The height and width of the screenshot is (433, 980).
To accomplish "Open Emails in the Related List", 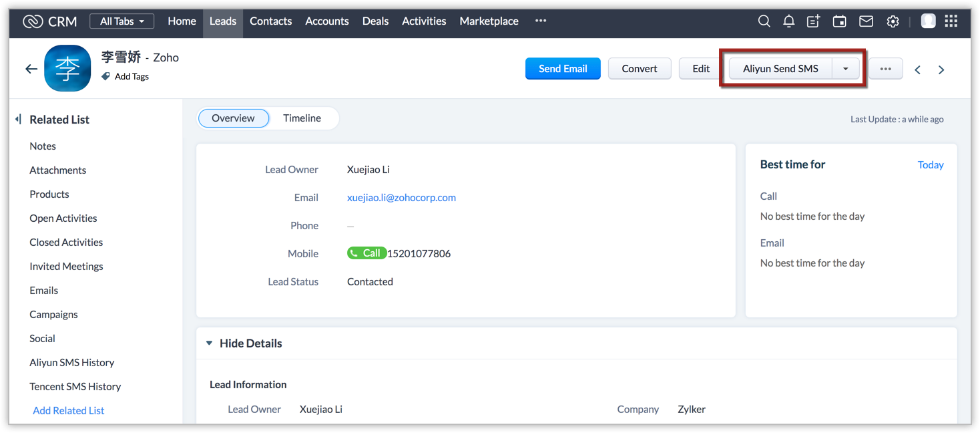I will 44,291.
